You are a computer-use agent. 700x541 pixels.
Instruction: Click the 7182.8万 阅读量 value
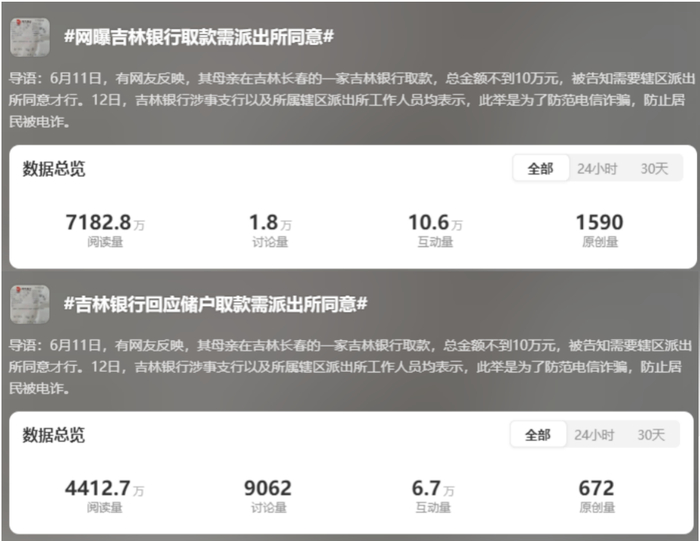coord(105,222)
